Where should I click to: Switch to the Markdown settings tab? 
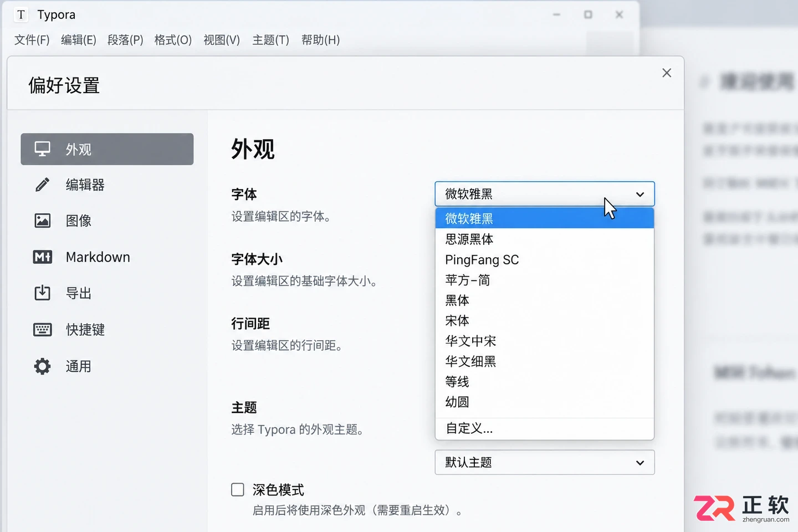107,257
